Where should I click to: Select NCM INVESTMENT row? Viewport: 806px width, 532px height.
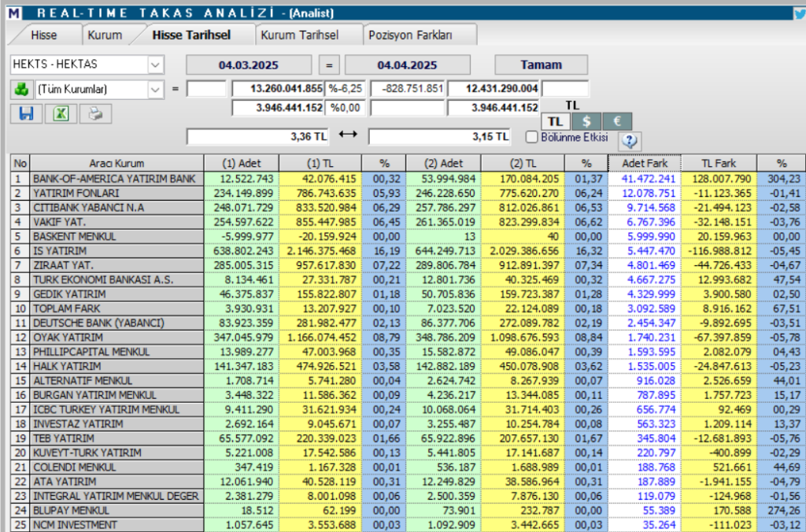pos(409,525)
